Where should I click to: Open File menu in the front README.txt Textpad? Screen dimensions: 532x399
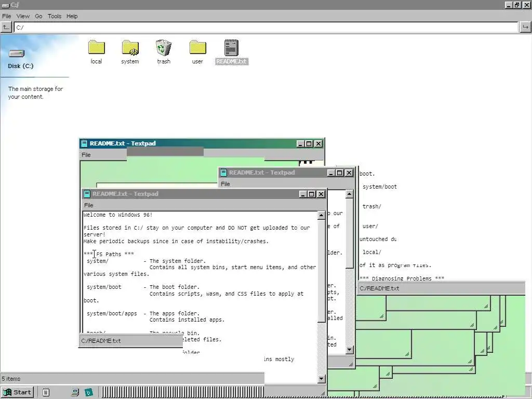coord(88,205)
